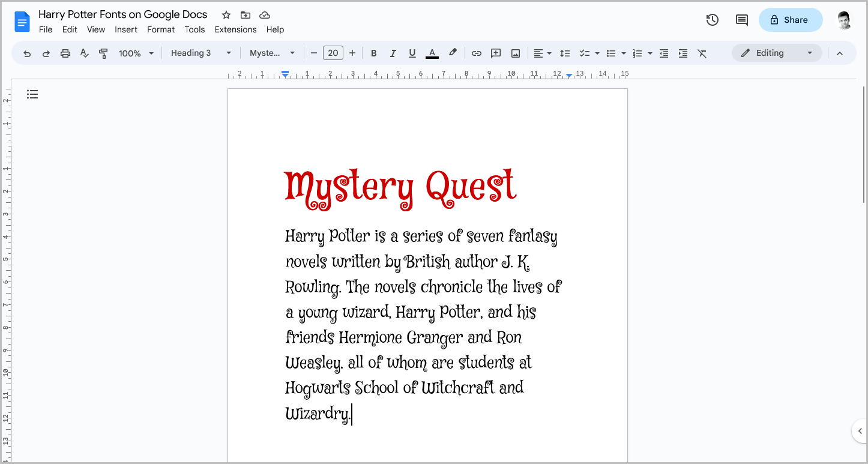The width and height of the screenshot is (868, 464).
Task: Toggle bold formatting
Action: click(x=373, y=53)
